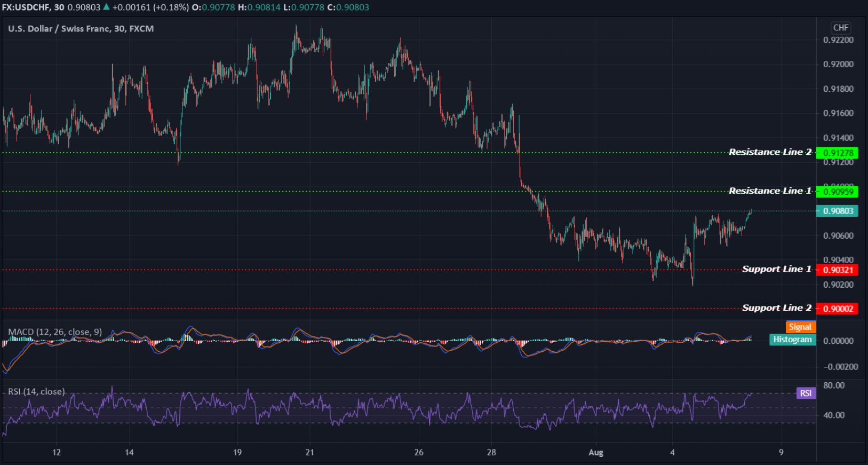868x465 pixels.
Task: Click the +0.00161 (+0.18%) change value
Action: pos(150,7)
